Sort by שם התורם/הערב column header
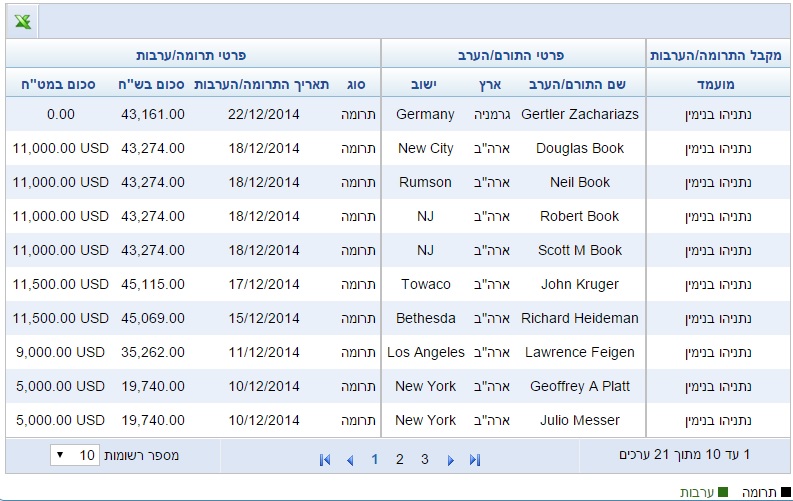 point(578,84)
